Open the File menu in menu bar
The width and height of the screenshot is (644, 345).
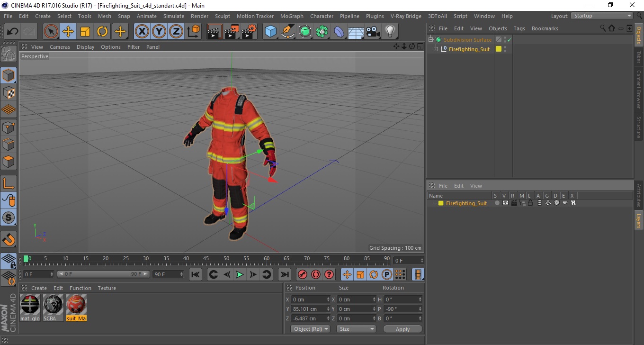click(x=8, y=16)
